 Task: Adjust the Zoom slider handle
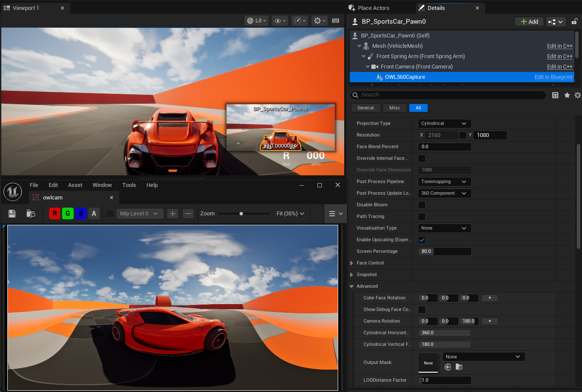click(241, 214)
